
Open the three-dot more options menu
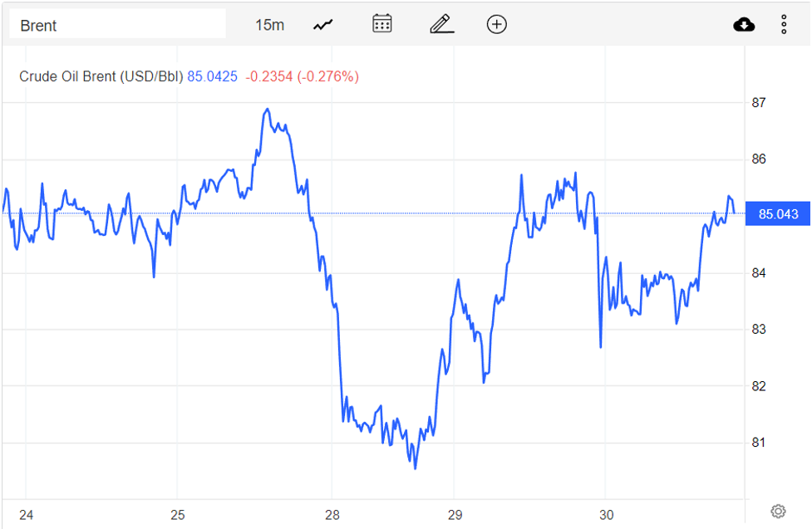(x=784, y=25)
